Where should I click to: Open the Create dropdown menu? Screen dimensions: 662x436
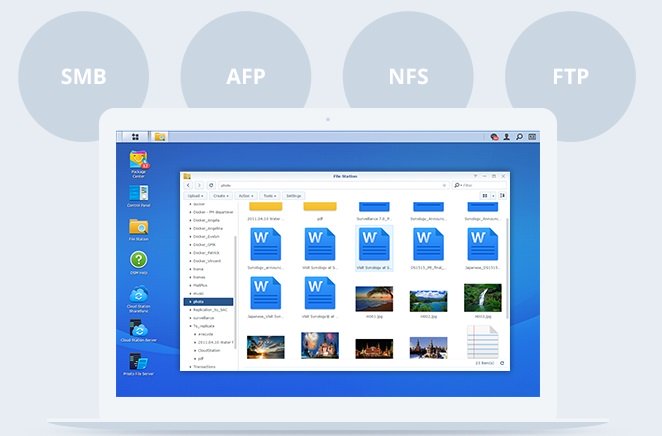tap(221, 196)
